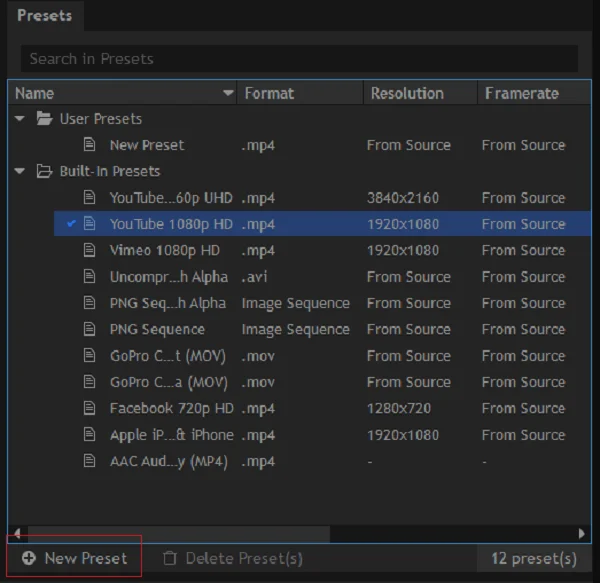
Task: Click the Built-In Presets folder icon
Action: pyautogui.click(x=44, y=171)
